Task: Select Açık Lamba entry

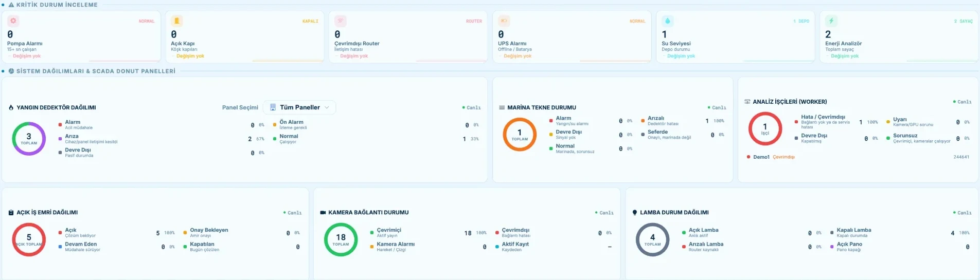Action: pyautogui.click(x=752, y=233)
